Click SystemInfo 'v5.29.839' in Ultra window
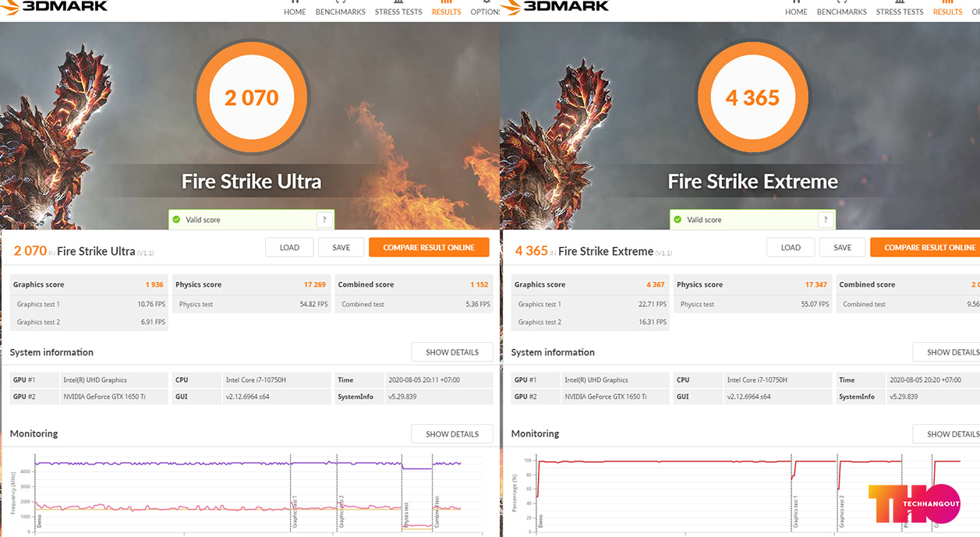Viewport: 980px width, 537px height. [x=402, y=397]
